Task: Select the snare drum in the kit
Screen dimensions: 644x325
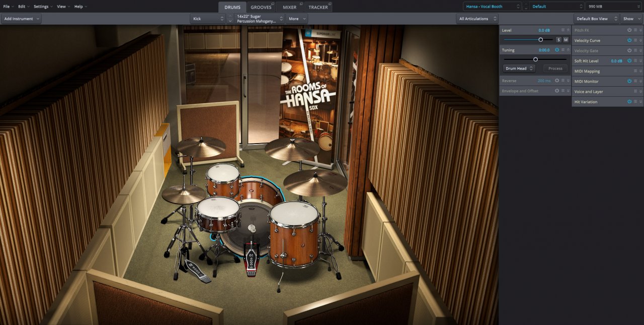Action: pos(217,214)
